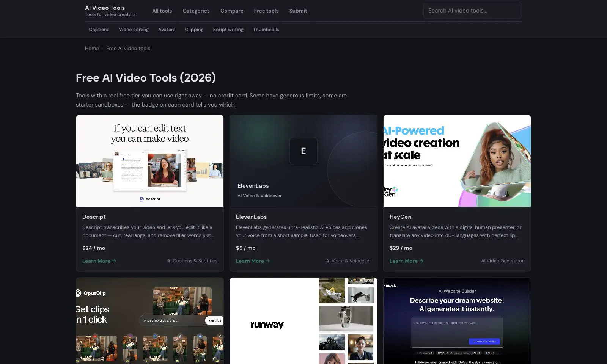The width and height of the screenshot is (607, 364).
Task: Open the HeyGen preview thumbnail
Action: [x=457, y=161]
